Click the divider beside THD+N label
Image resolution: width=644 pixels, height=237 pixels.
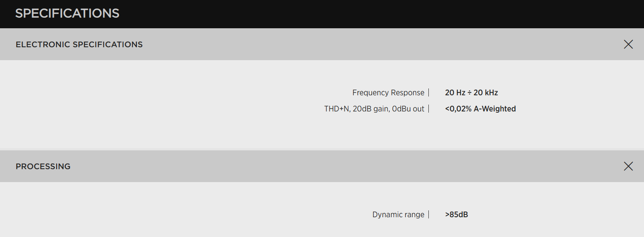pos(429,109)
